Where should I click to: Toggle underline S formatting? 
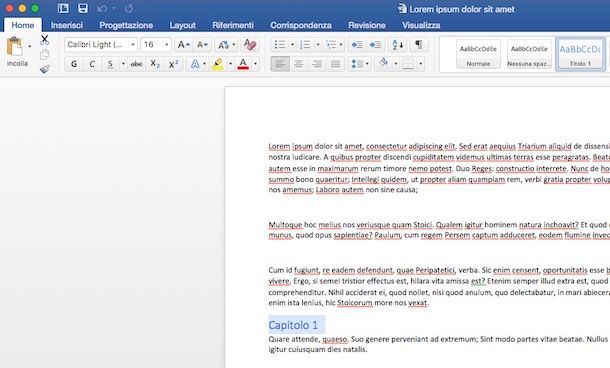(x=110, y=64)
